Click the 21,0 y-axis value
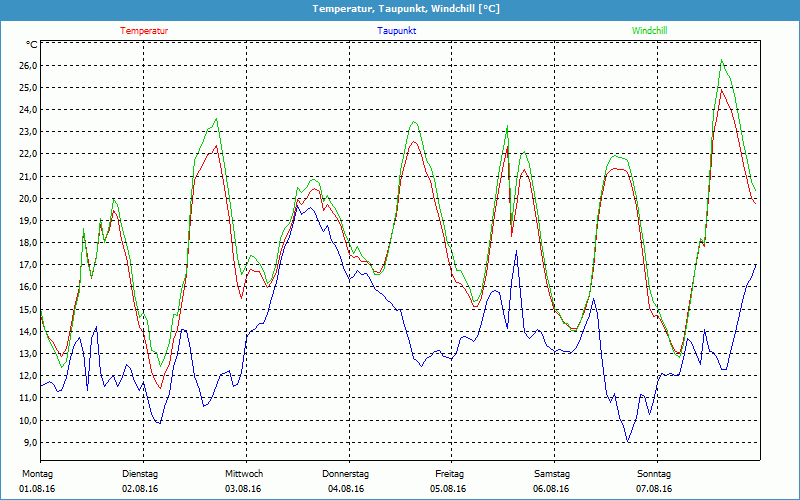The image size is (800, 500). coord(28,177)
